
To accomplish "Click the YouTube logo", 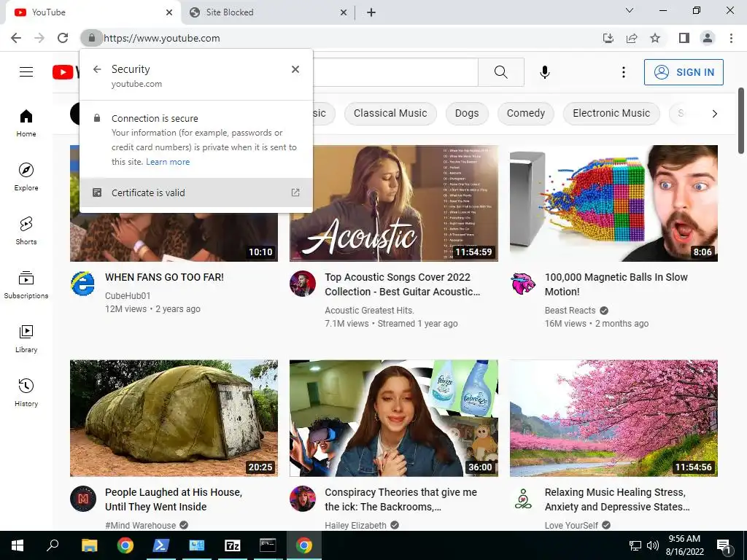I will coord(66,72).
